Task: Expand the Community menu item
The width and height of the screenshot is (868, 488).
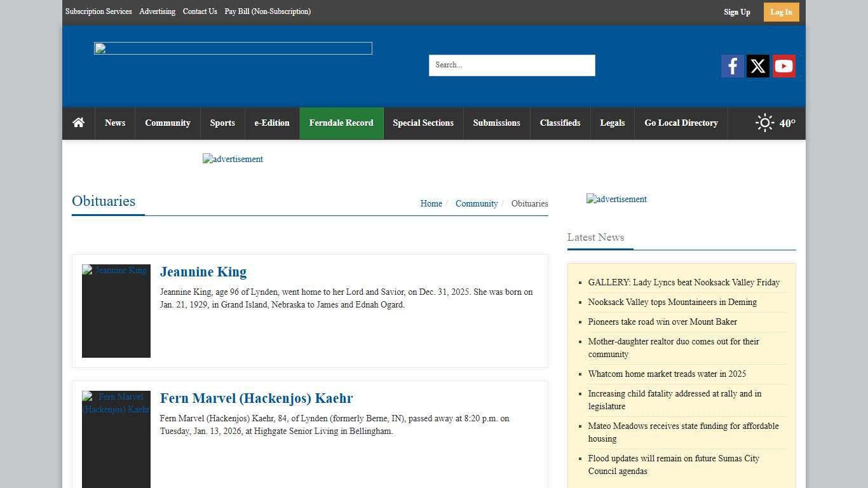Action: [168, 123]
